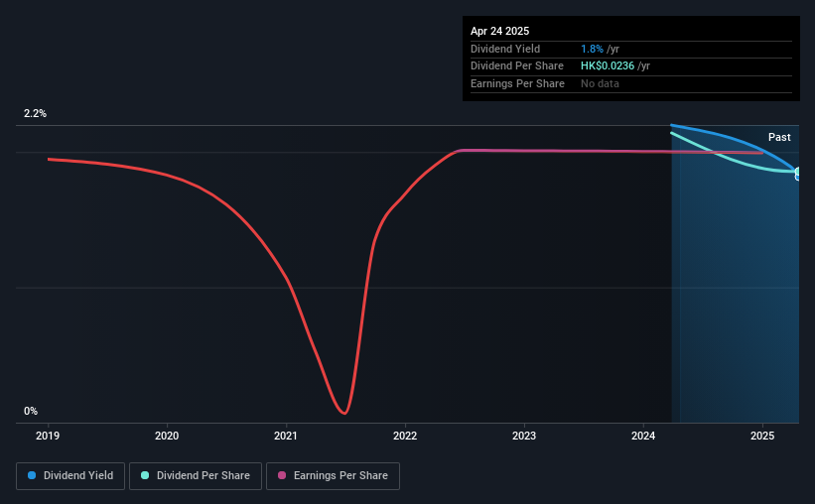Select the 2019 x-axis label
Screen dimensions: 815x504
click(x=48, y=436)
